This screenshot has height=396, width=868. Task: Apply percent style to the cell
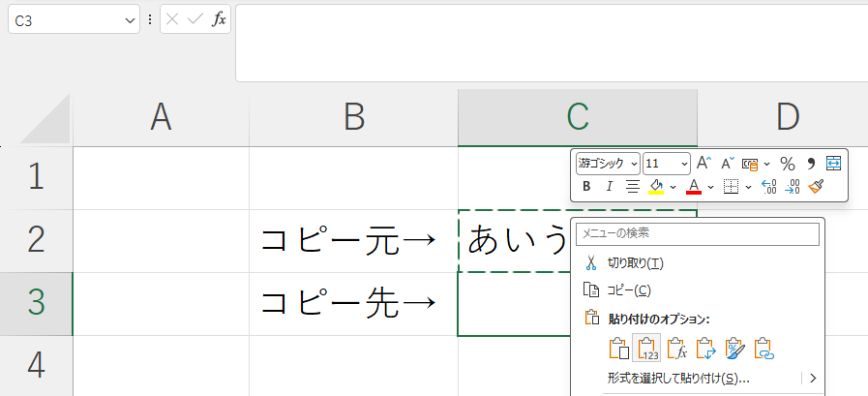point(787,164)
